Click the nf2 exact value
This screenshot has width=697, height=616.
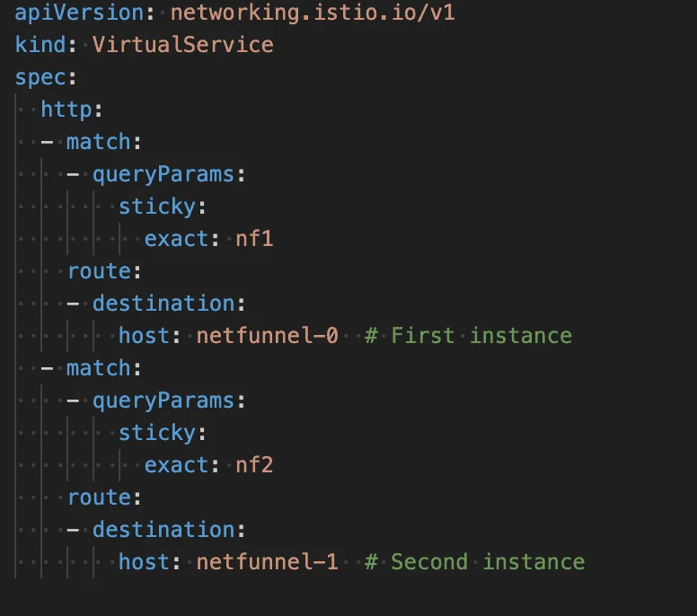click(x=253, y=465)
